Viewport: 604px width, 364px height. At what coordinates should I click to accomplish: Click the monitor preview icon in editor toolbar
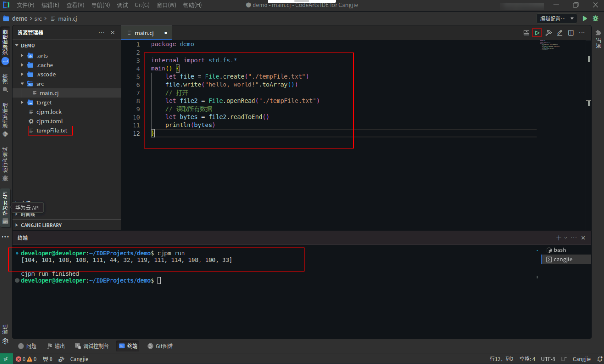(x=526, y=33)
